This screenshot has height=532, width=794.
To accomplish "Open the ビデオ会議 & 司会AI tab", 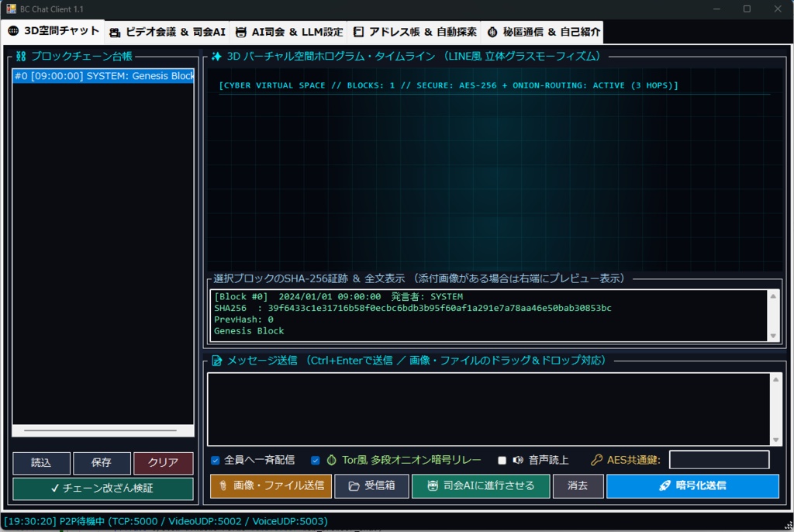I will tap(167, 32).
